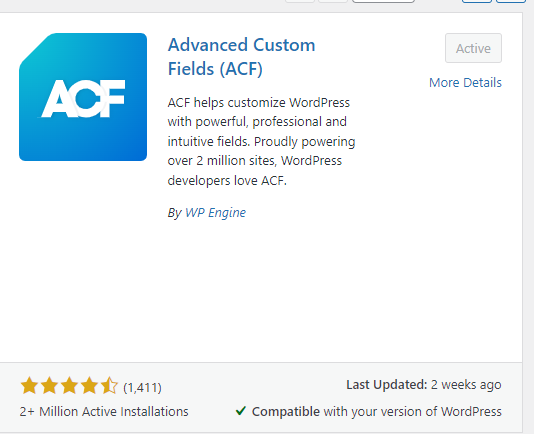Open the Advanced Custom Fields (ACF) title link

click(x=241, y=57)
